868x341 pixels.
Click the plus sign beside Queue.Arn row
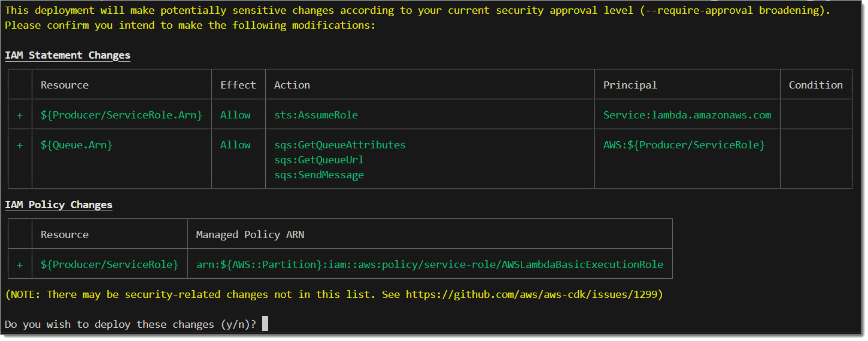click(x=20, y=145)
